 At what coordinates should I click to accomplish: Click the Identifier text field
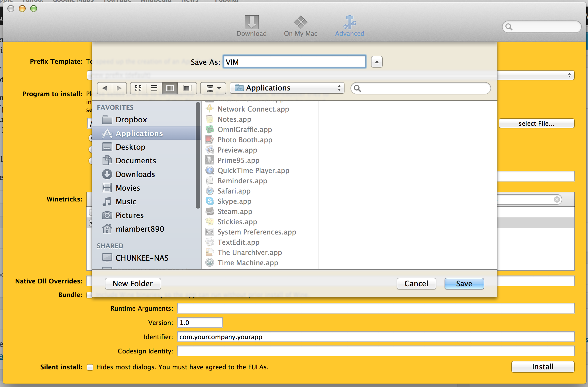[375, 337]
